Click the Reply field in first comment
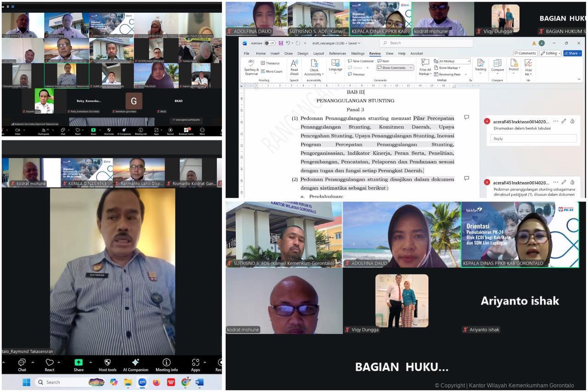This screenshot has height=392, width=588. pyautogui.click(x=533, y=139)
